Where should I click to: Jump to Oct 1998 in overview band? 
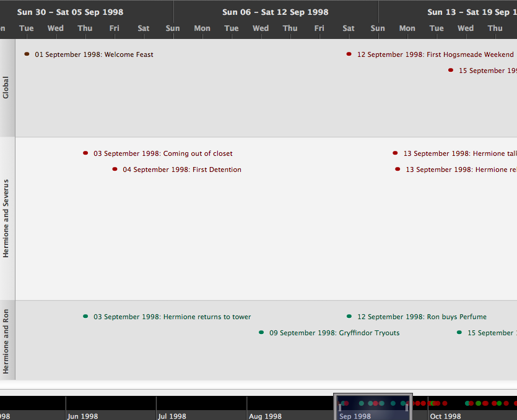coord(445,416)
